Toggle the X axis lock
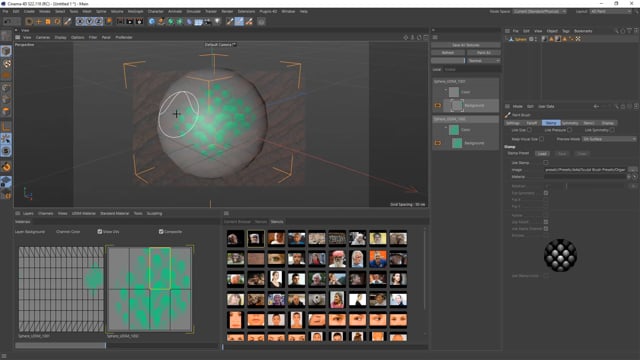 (x=80, y=22)
